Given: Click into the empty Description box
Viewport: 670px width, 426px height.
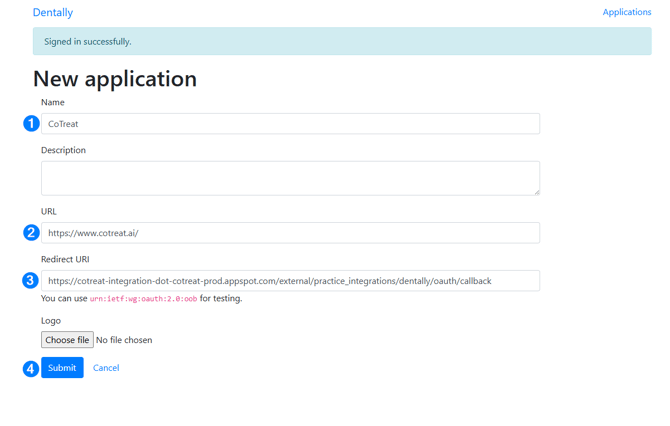Looking at the screenshot, I should click(x=290, y=178).
